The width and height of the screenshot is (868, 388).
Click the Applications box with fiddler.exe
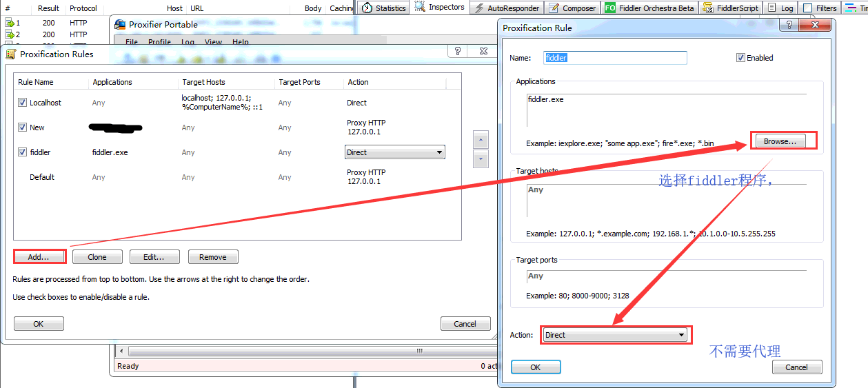pyautogui.click(x=667, y=110)
